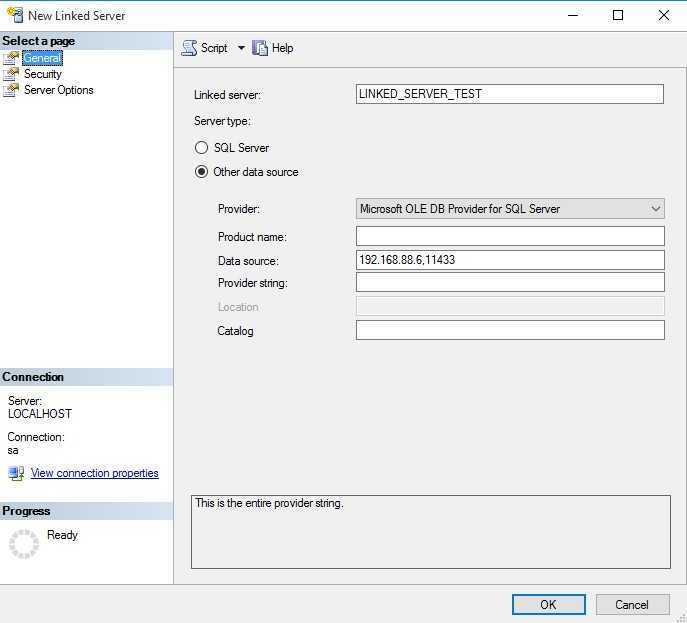687x623 pixels.
Task: Open the Security page
Action: click(x=42, y=74)
